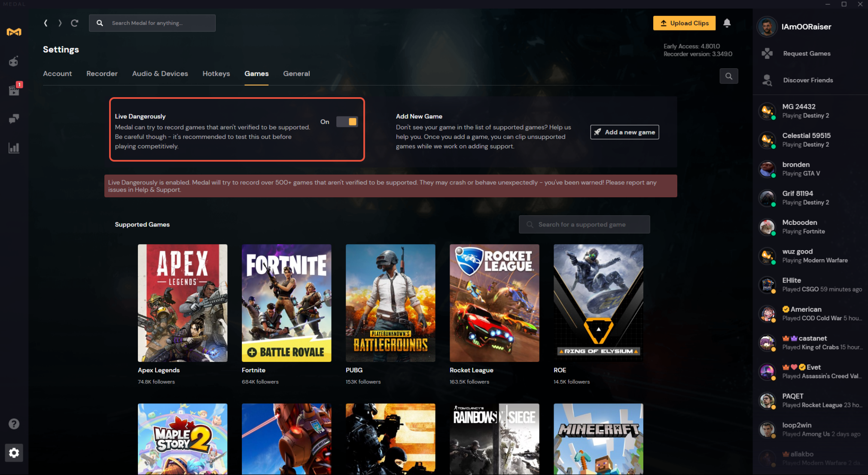Click the Upload Clips button
This screenshot has width=868, height=475.
click(x=684, y=23)
